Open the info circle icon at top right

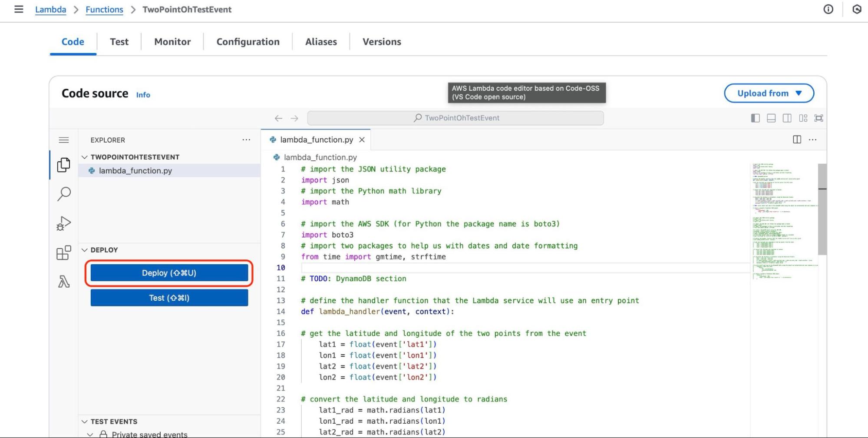pos(828,9)
